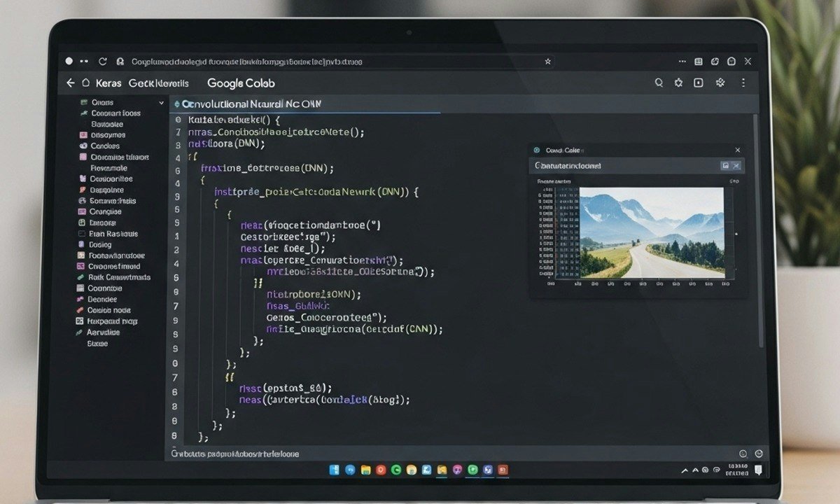Click the square play icon in Colab toolbar
840x504 pixels.
tap(698, 83)
